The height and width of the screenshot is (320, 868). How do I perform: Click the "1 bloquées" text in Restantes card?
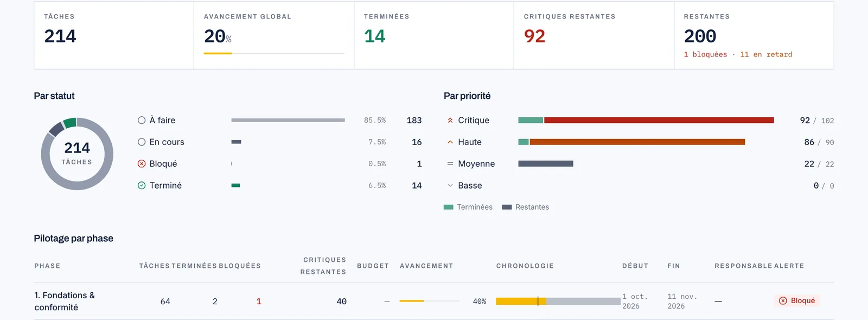click(x=705, y=54)
